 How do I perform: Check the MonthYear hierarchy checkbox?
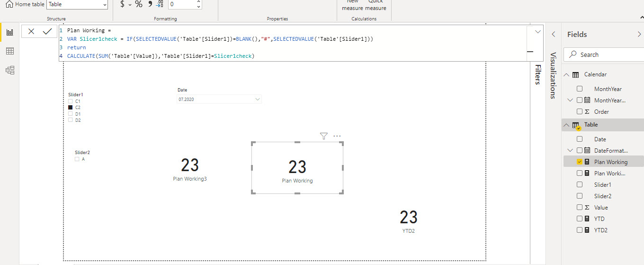[x=580, y=100]
